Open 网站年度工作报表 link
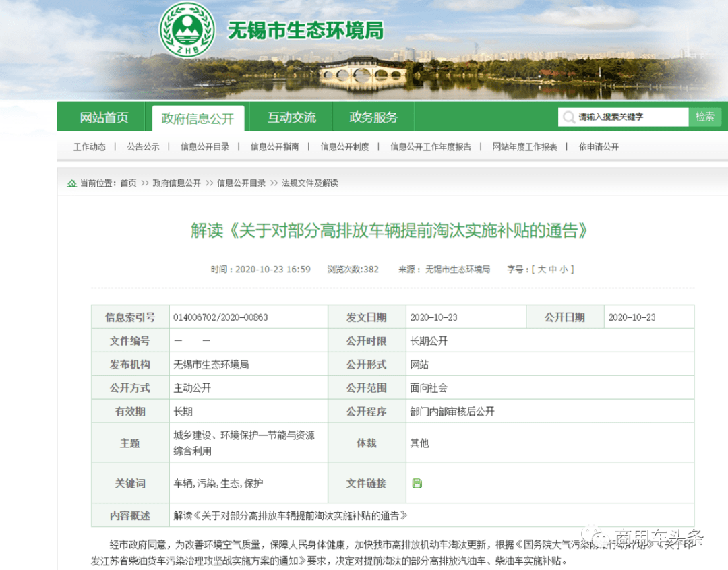 click(524, 147)
